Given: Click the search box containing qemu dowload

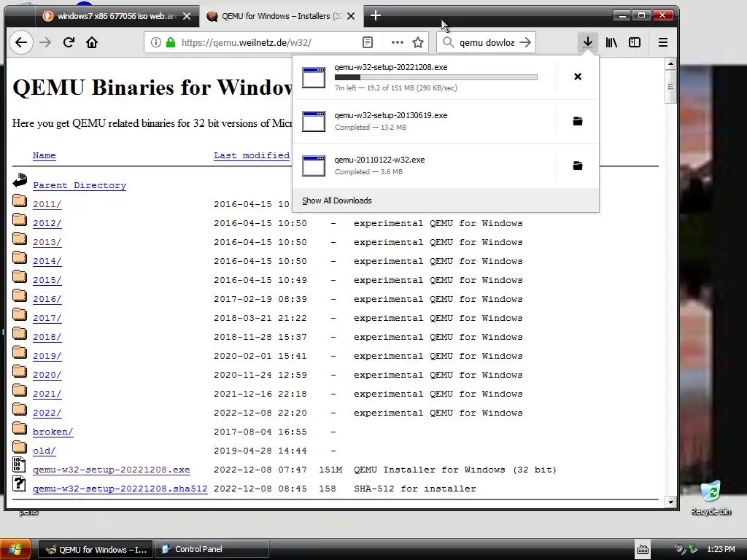Looking at the screenshot, I should [487, 42].
